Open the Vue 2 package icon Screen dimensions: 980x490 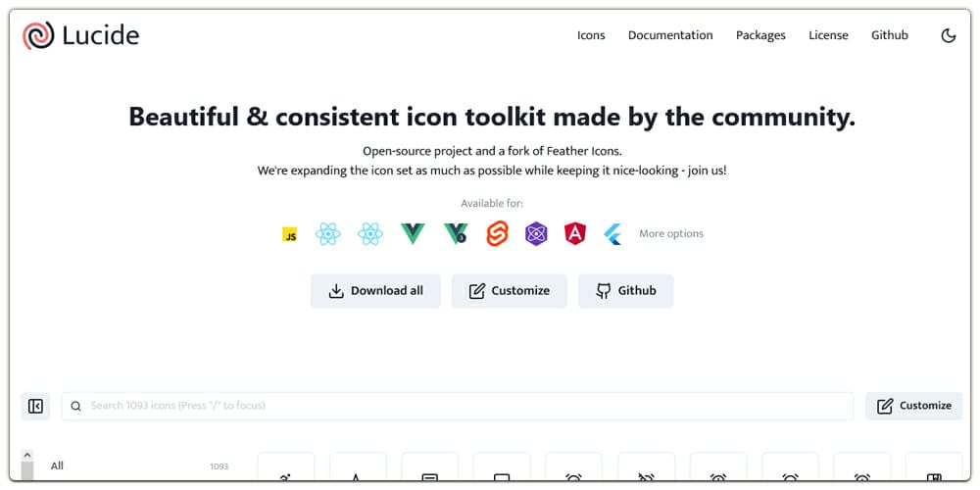click(x=413, y=234)
